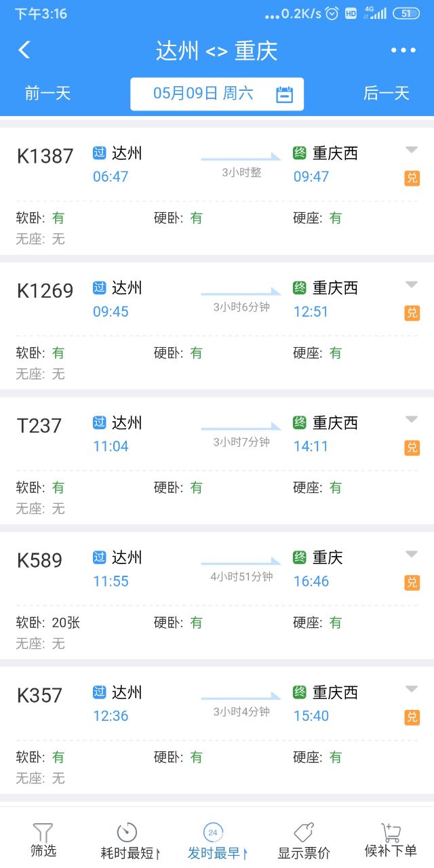
Task: Select the 05月09日 周六 date field
Action: (217, 94)
